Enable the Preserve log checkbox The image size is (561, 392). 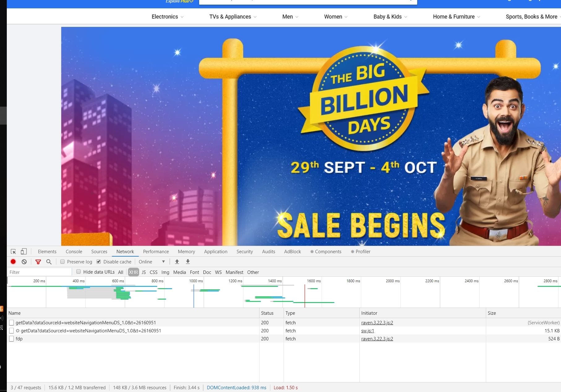62,262
